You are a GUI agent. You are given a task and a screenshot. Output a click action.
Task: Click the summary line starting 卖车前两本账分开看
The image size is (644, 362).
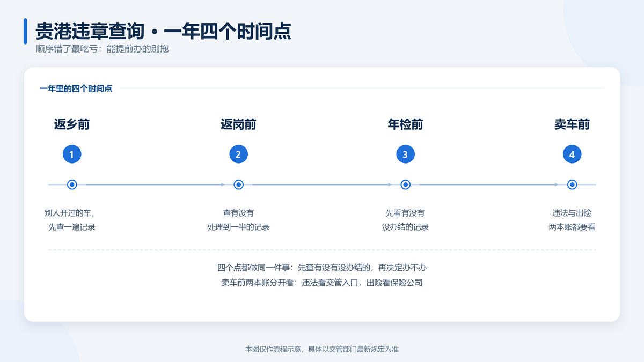point(322,282)
